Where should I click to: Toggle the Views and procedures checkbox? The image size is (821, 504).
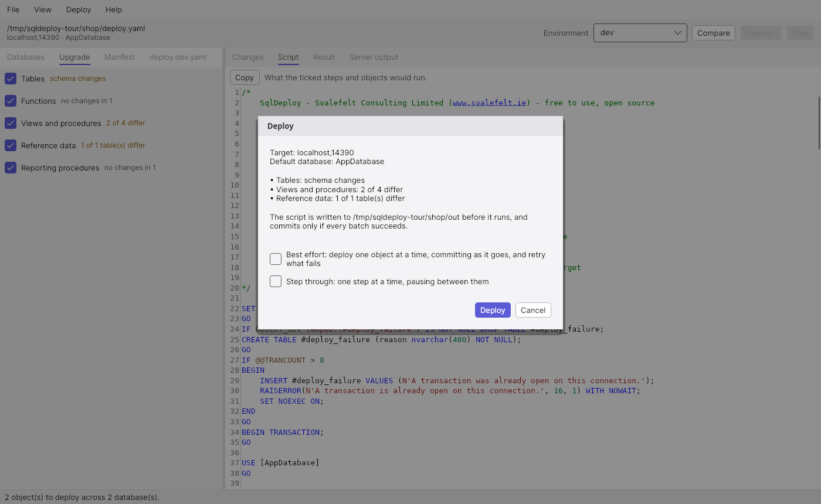[x=11, y=123]
